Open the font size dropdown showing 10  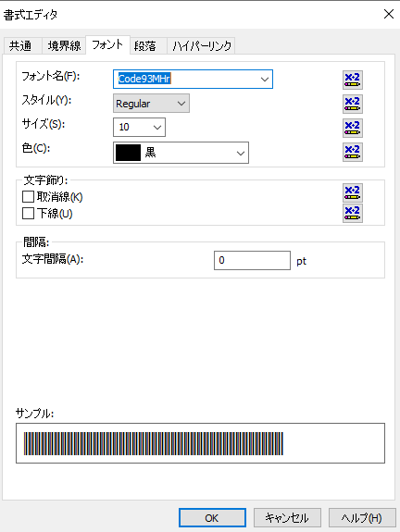pyautogui.click(x=156, y=128)
